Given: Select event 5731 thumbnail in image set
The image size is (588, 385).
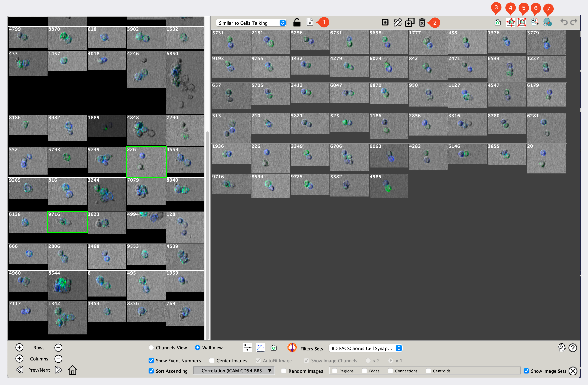Looking at the screenshot, I should click(x=231, y=42).
